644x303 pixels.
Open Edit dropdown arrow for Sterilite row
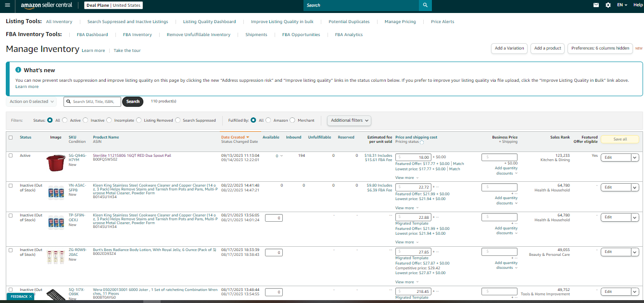(635, 157)
